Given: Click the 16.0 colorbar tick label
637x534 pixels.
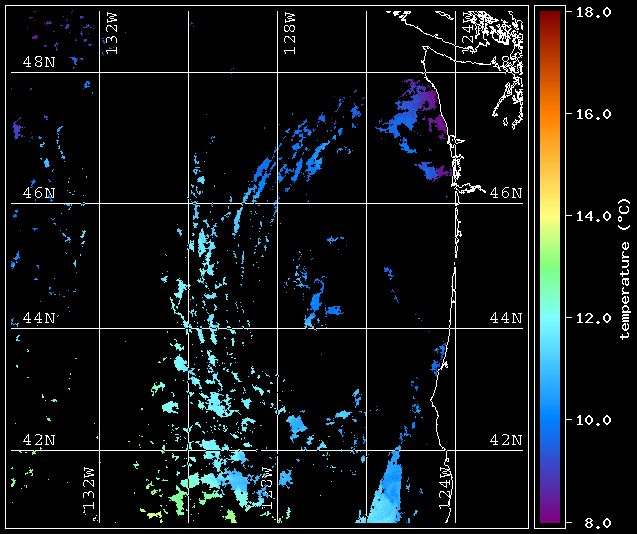Looking at the screenshot, I should (588, 114).
